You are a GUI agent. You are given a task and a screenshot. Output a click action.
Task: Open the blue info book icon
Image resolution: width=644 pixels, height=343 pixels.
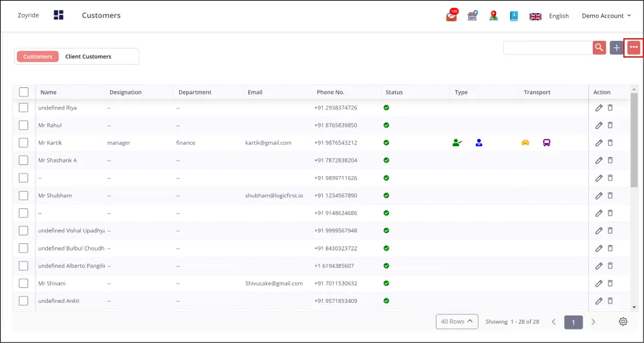pyautogui.click(x=514, y=16)
